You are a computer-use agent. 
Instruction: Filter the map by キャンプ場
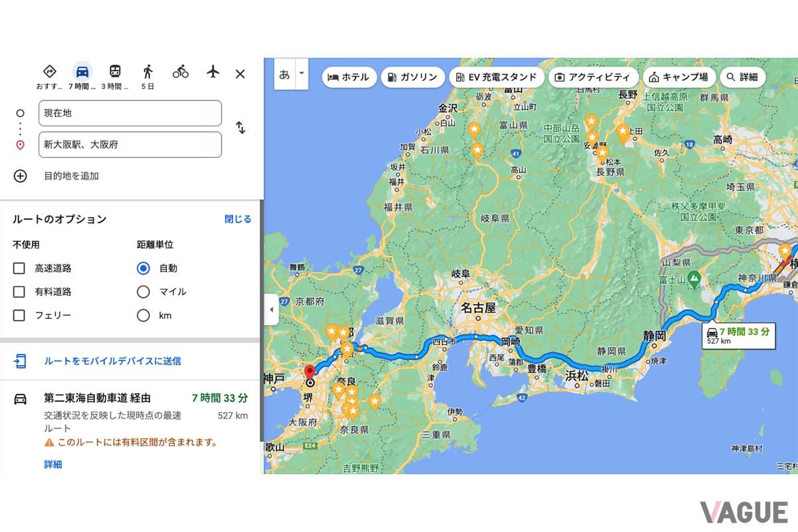(679, 76)
